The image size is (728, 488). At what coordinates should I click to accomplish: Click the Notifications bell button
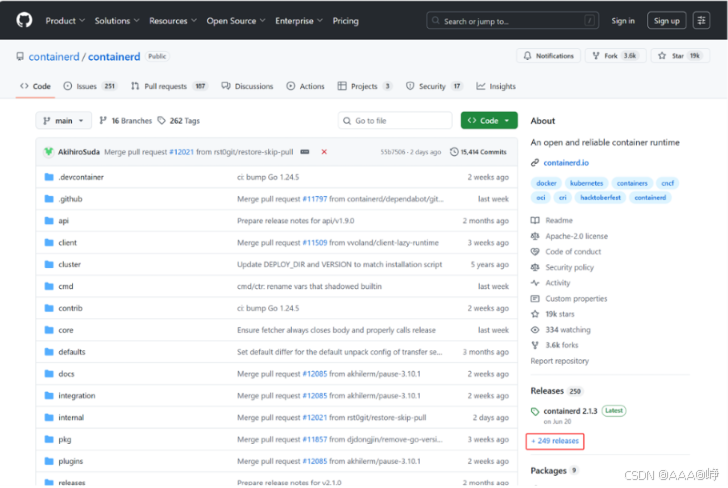(548, 56)
